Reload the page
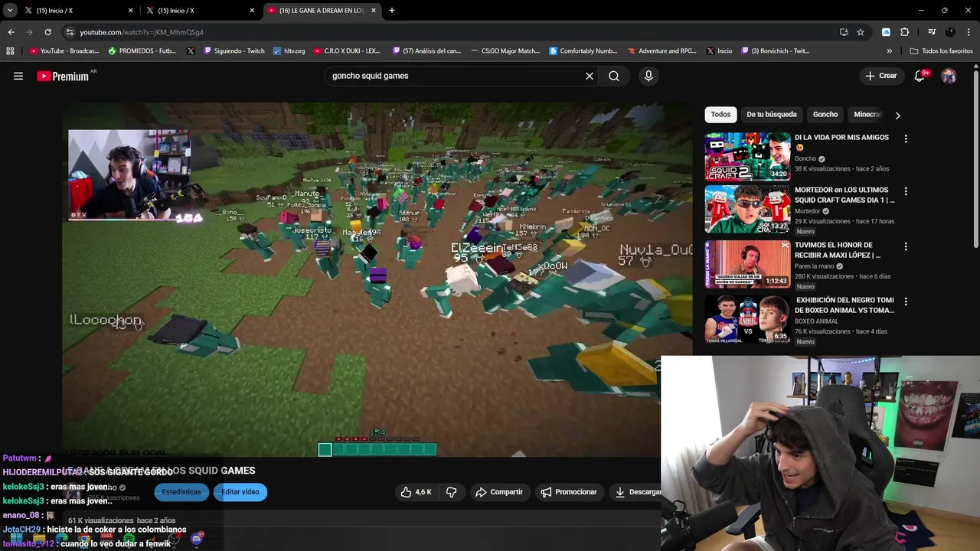The width and height of the screenshot is (980, 551). click(47, 32)
